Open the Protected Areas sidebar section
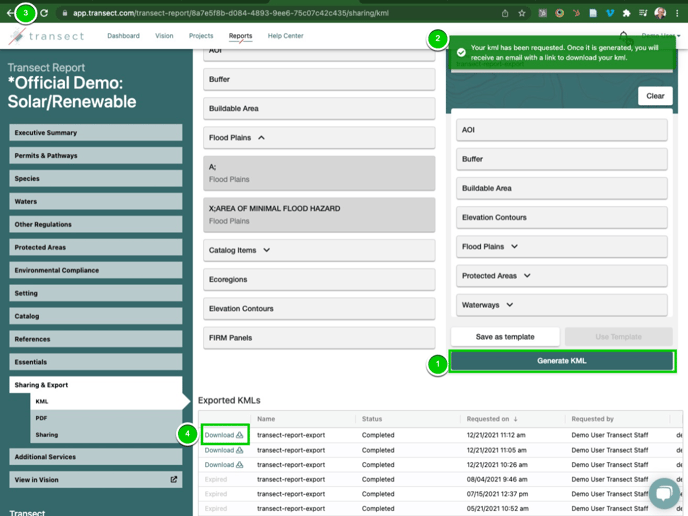This screenshot has height=516, width=688. (96, 247)
